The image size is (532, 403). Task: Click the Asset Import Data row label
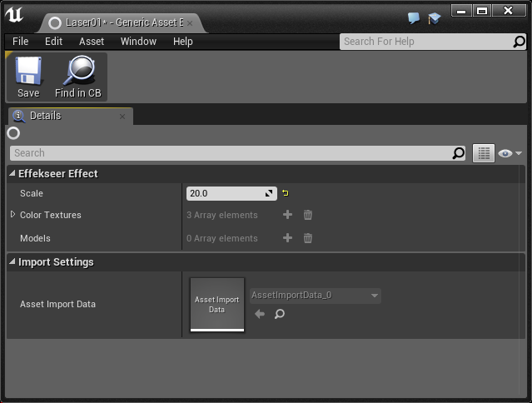click(x=57, y=304)
